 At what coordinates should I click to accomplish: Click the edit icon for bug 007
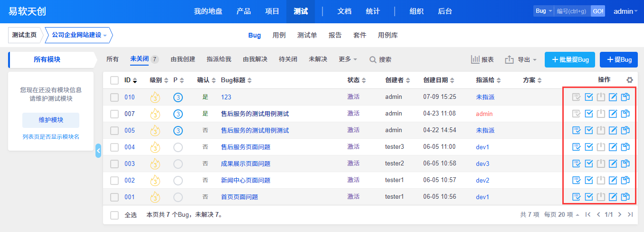pyautogui.click(x=613, y=114)
